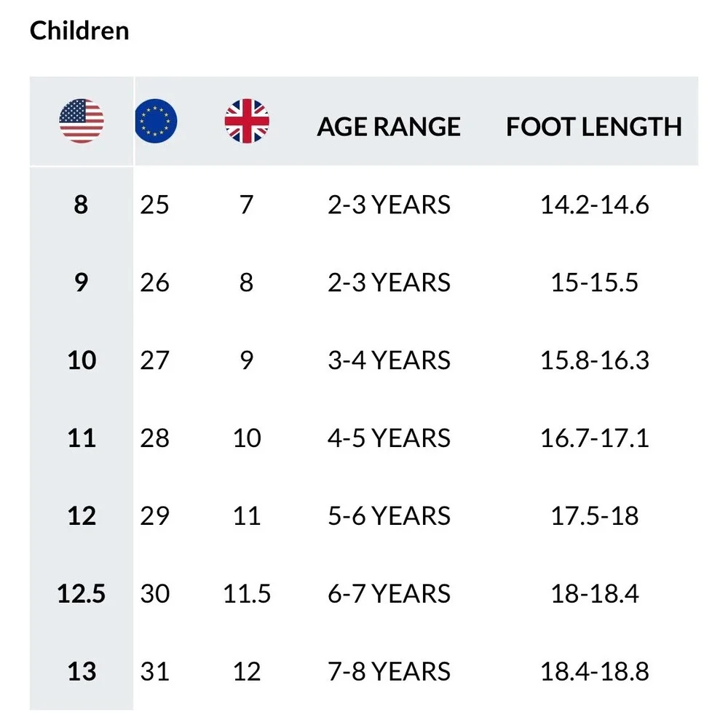Select UK size 11.5 cell
This screenshot has height=728, width=728.
click(247, 593)
